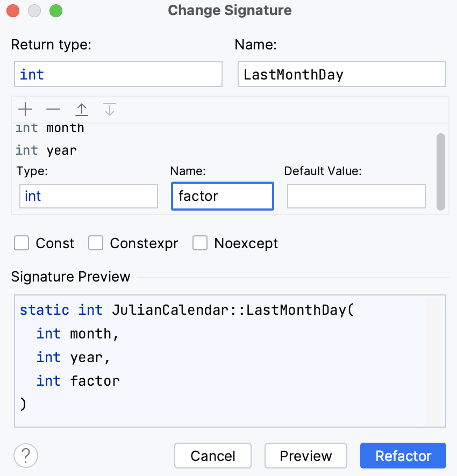This screenshot has width=457, height=476.
Task: Enable the Constexpr checkbox
Action: click(x=95, y=243)
